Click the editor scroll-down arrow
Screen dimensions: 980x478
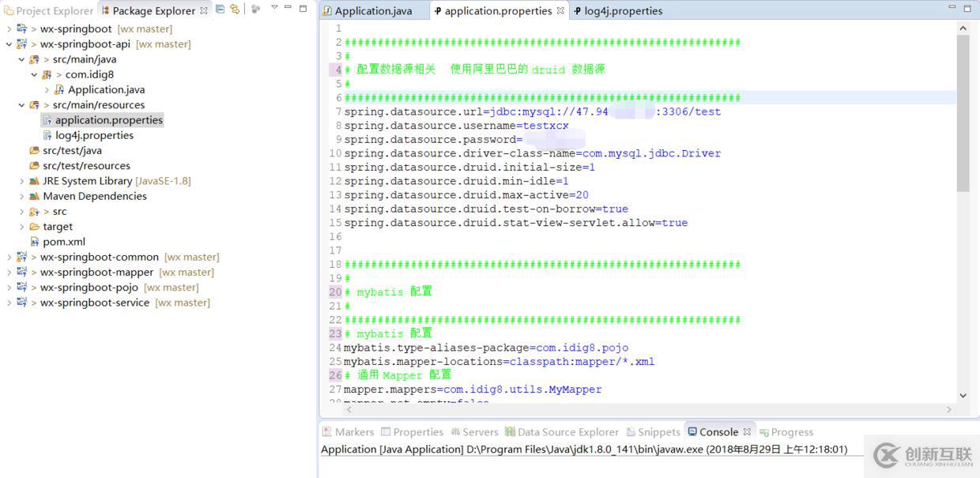(963, 395)
